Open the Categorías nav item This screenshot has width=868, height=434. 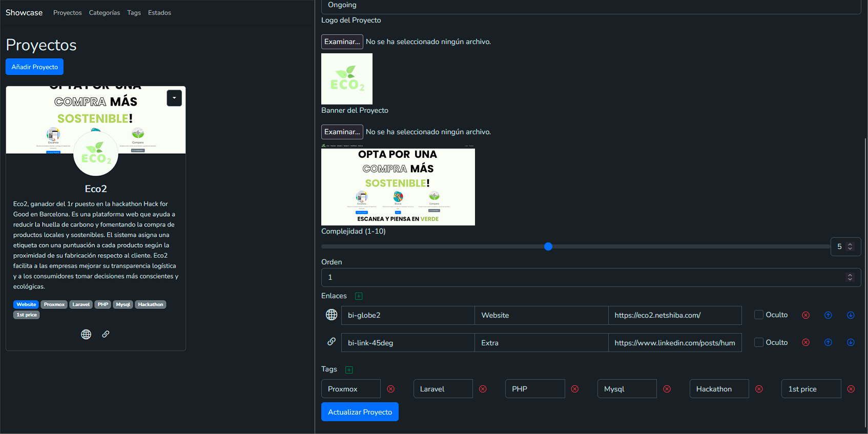[x=105, y=13]
